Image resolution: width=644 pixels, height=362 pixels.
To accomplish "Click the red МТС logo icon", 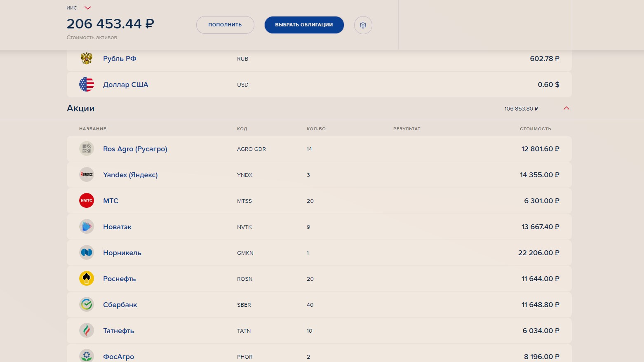I will (87, 200).
